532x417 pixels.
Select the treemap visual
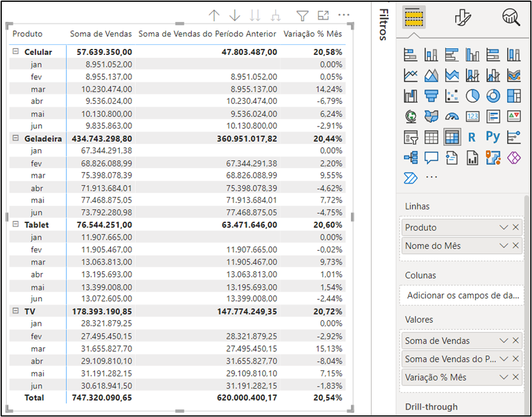(x=514, y=97)
